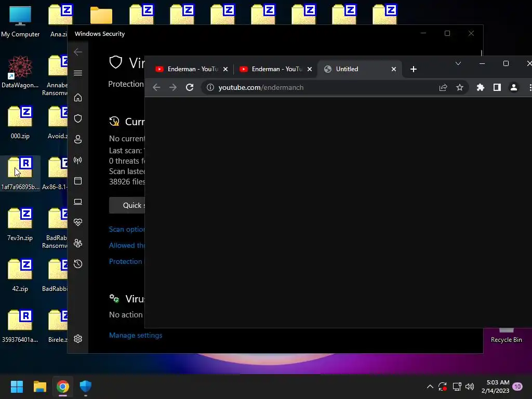
Task: Open Firewall & network protection icon
Action: pyautogui.click(x=78, y=160)
